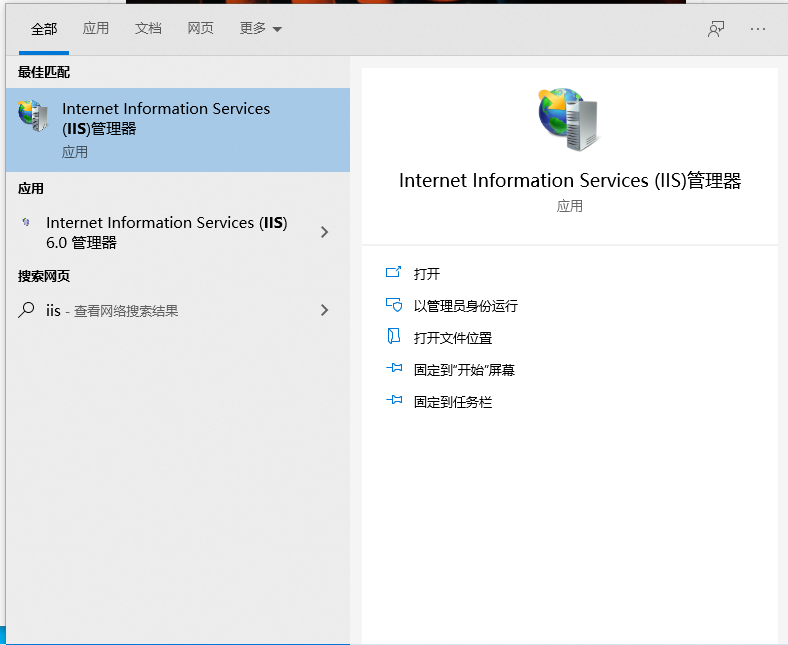Expand the IIS 6.0 管理器 result arrow

pyautogui.click(x=325, y=232)
